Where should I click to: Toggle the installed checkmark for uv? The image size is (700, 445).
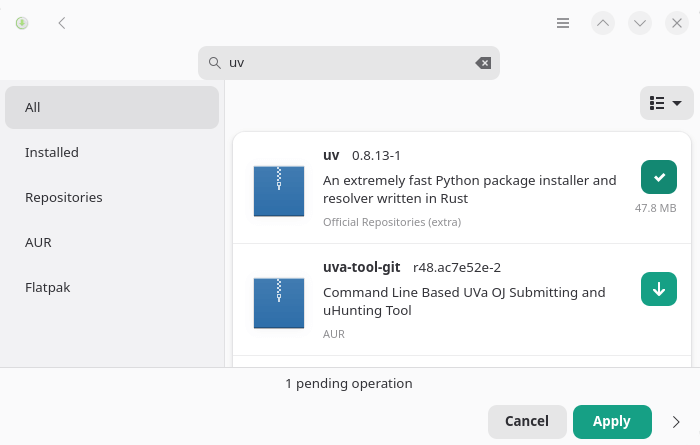point(658,177)
